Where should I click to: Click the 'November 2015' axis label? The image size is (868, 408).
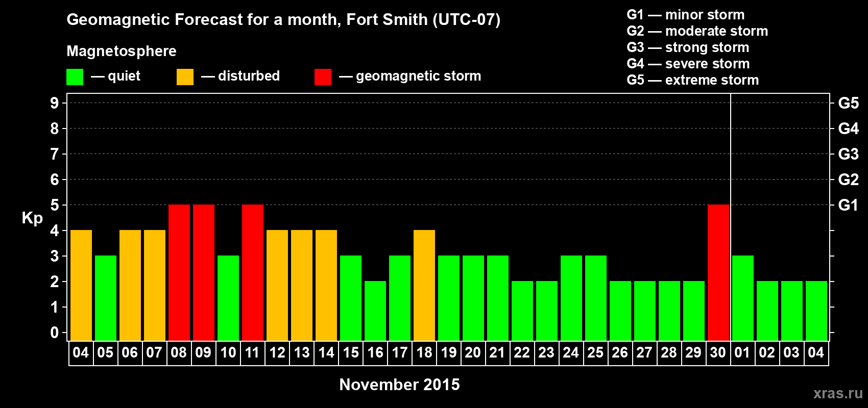pos(399,385)
